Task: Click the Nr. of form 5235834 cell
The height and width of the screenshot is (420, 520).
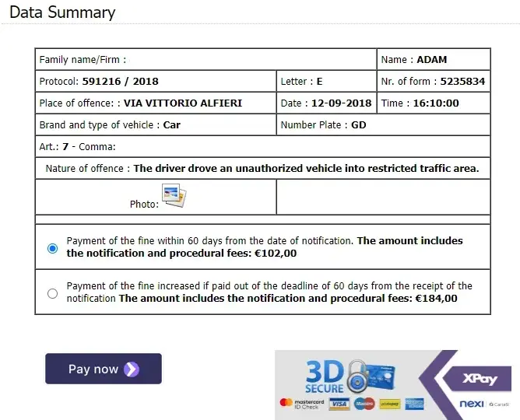Action: pos(434,81)
